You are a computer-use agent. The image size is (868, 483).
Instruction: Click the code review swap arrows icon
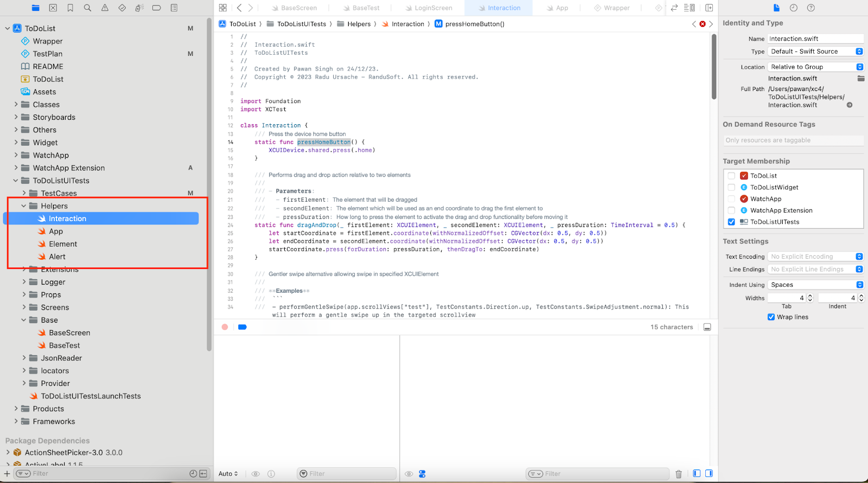[674, 8]
